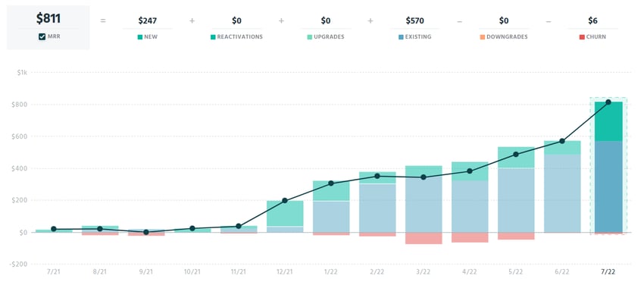Screen dimensions: 644x282
Task: Click the $811 MRR total
Action: point(48,18)
